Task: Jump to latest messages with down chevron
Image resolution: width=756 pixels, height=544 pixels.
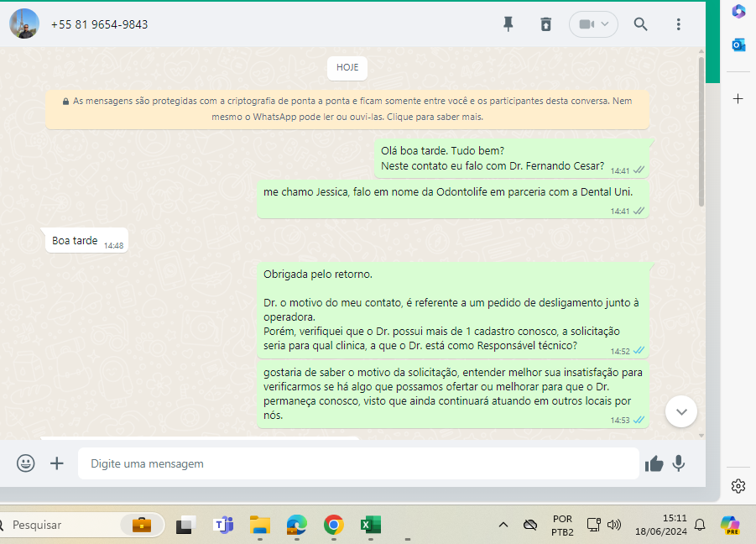Action: pos(681,411)
